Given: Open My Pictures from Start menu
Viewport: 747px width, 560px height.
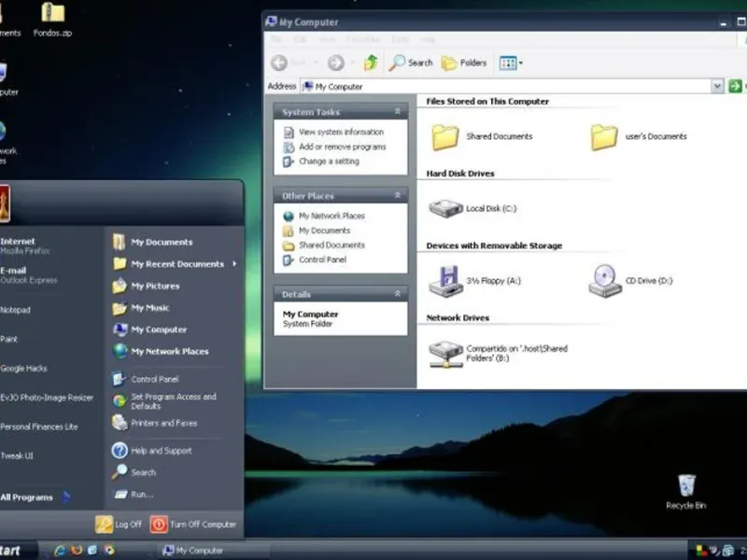Looking at the screenshot, I should point(147,286).
